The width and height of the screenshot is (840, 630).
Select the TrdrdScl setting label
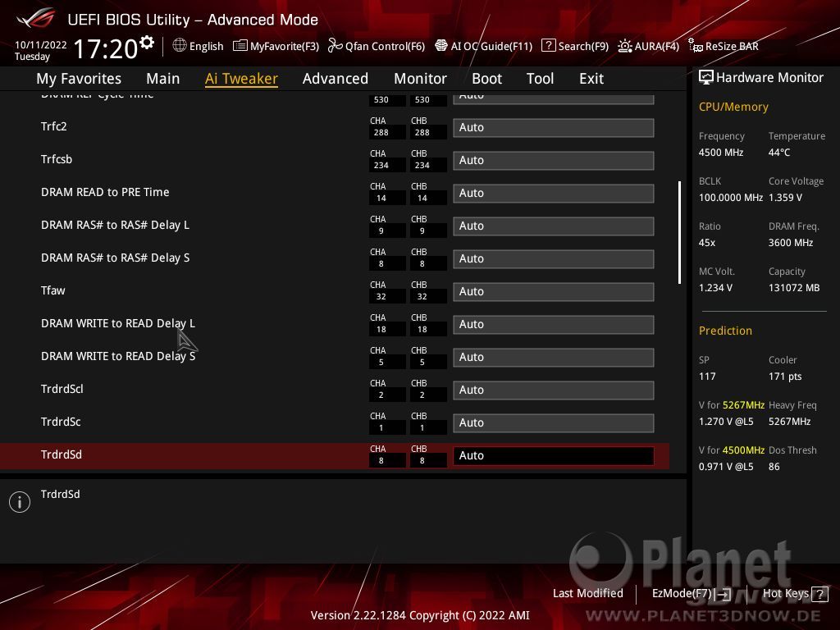coord(62,389)
